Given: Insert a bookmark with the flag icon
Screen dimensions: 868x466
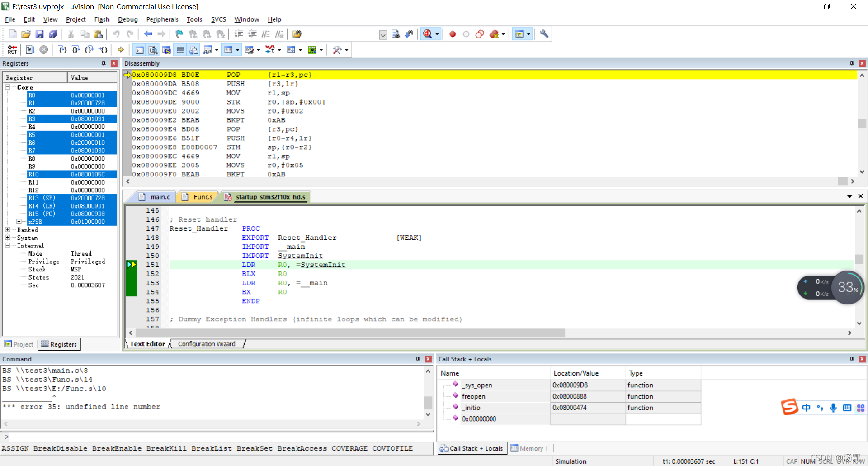Looking at the screenshot, I should pos(179,34).
